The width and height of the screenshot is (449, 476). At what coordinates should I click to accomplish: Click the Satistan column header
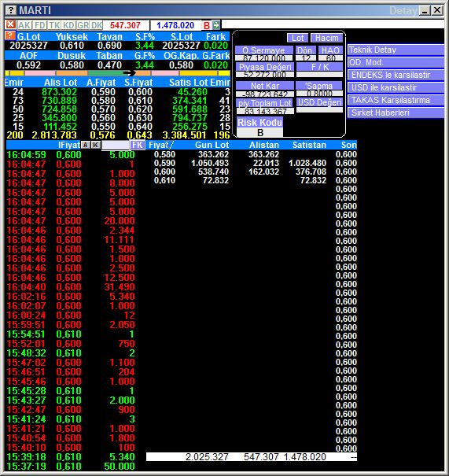309,145
